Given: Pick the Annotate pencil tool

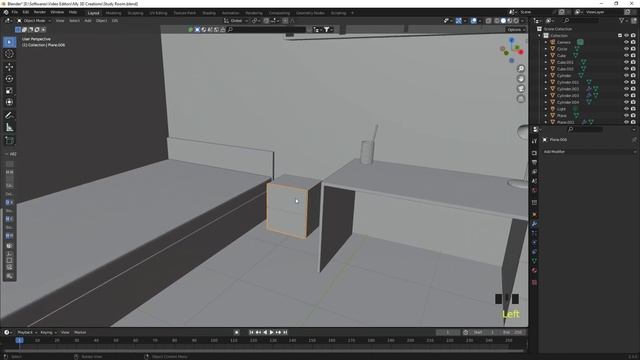Looking at the screenshot, I should [9, 116].
